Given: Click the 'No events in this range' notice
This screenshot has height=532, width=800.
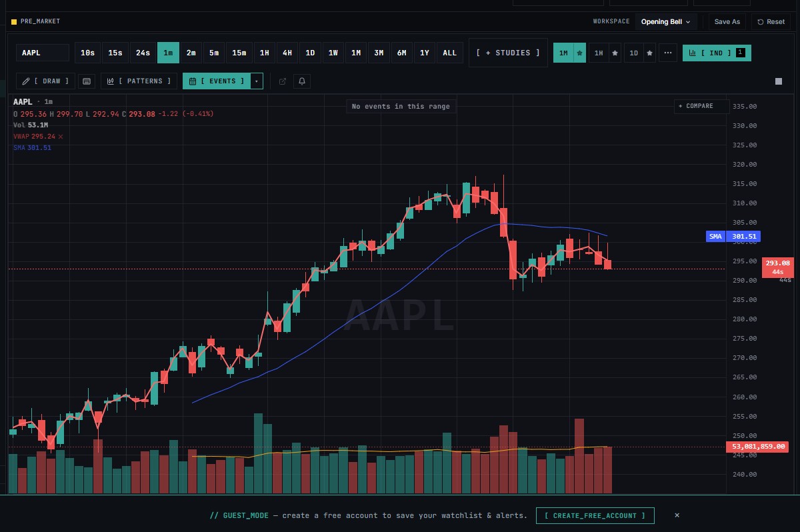Looking at the screenshot, I should [401, 107].
